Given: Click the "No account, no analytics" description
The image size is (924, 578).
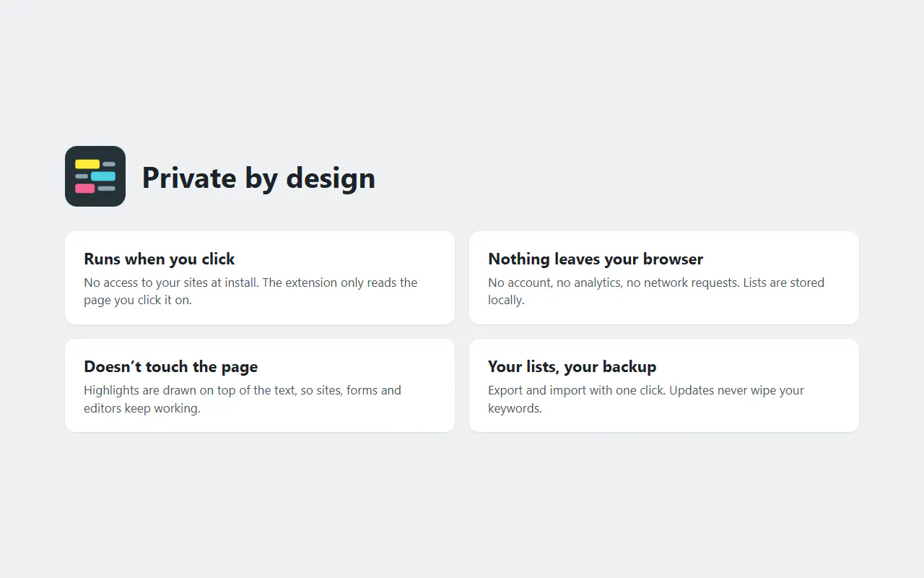Looking at the screenshot, I should click(656, 291).
